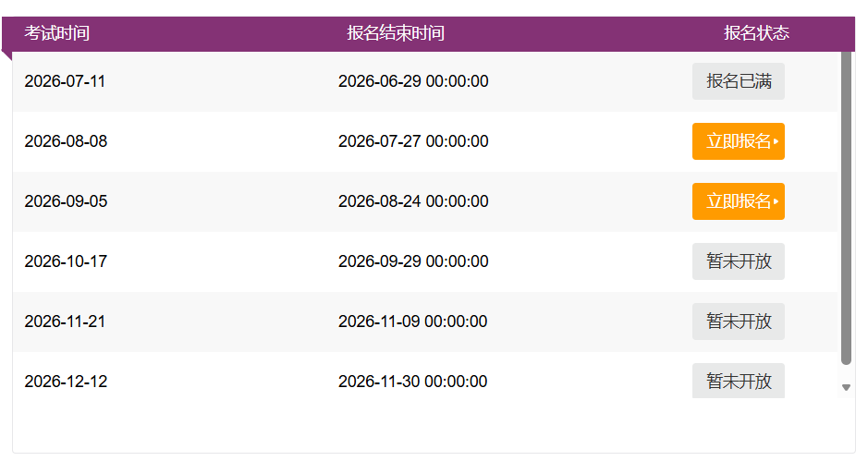Click the vertical scrollbar thumb
The height and width of the screenshot is (461, 868).
coord(846,208)
